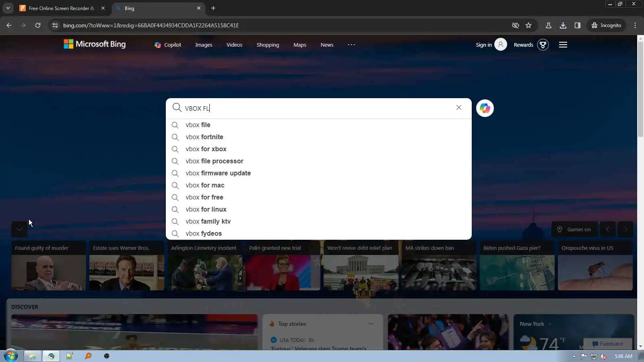Viewport: 644px width, 362px height.
Task: Select suggestion 'vbox family ktv'
Action: (x=319, y=222)
